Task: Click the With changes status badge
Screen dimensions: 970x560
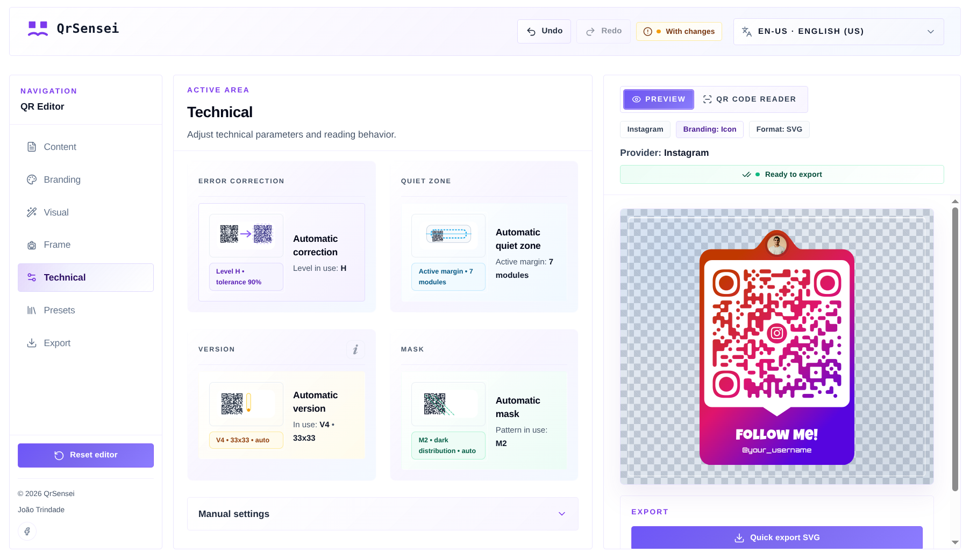Action: coord(679,32)
